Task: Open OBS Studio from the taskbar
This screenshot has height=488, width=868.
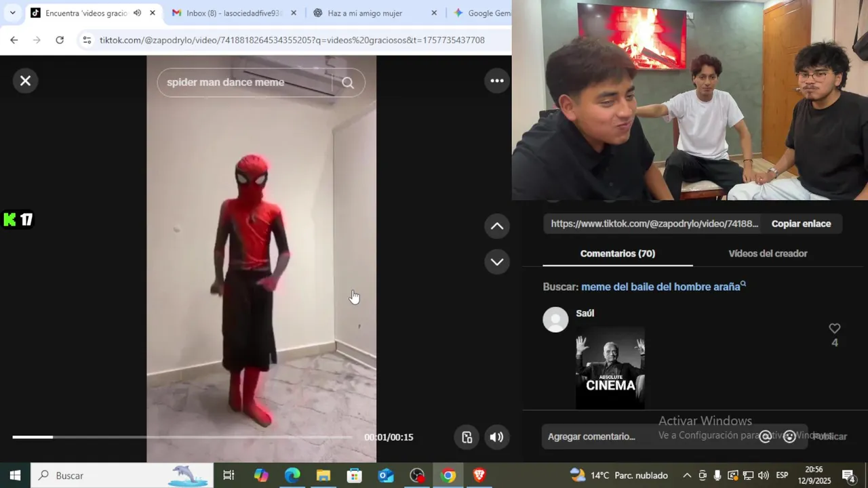Action: (417, 475)
